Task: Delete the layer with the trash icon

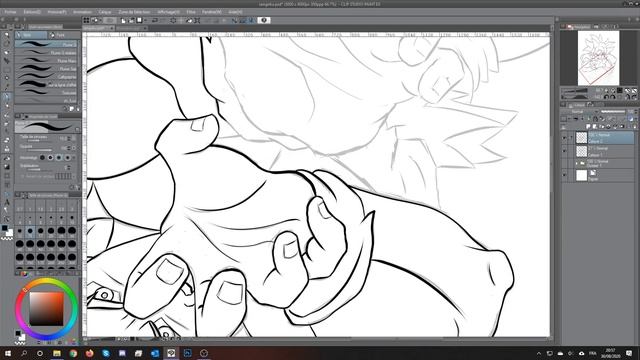Action: tap(634, 126)
